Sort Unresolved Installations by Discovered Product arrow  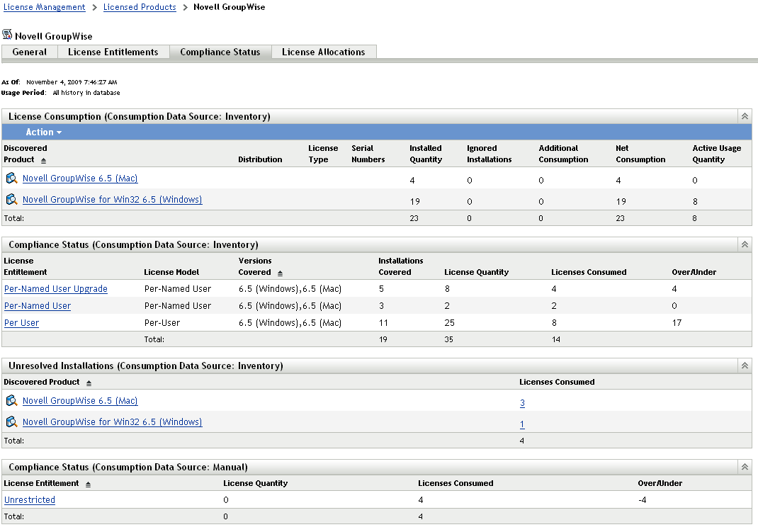point(89,383)
